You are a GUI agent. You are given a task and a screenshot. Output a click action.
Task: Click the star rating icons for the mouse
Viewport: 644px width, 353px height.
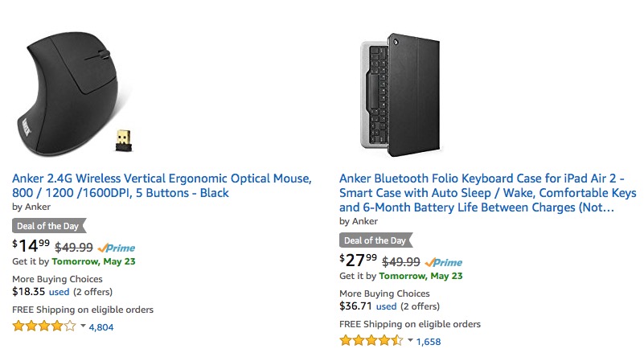[44, 326]
